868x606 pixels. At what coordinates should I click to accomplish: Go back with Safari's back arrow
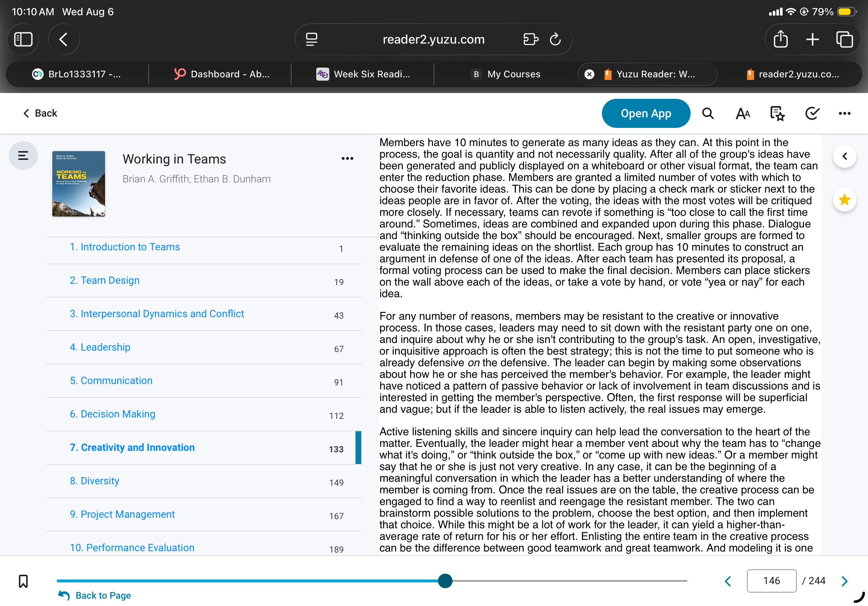[x=64, y=39]
